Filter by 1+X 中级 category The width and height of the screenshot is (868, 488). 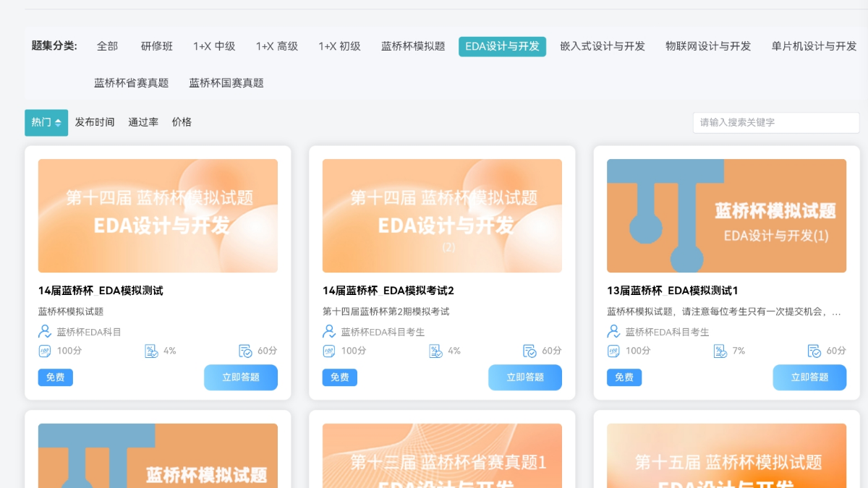coord(214,46)
